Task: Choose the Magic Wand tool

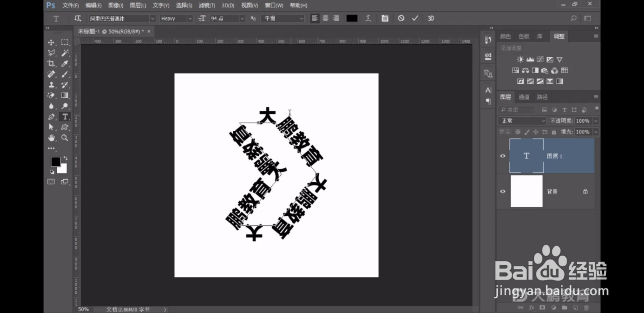Action: pos(64,53)
